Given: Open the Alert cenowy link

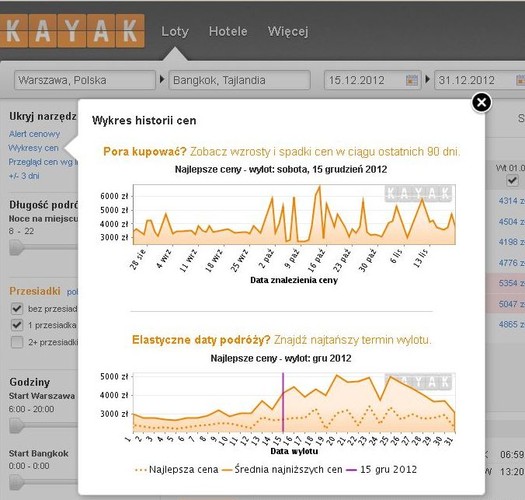Looking at the screenshot, I should [34, 134].
